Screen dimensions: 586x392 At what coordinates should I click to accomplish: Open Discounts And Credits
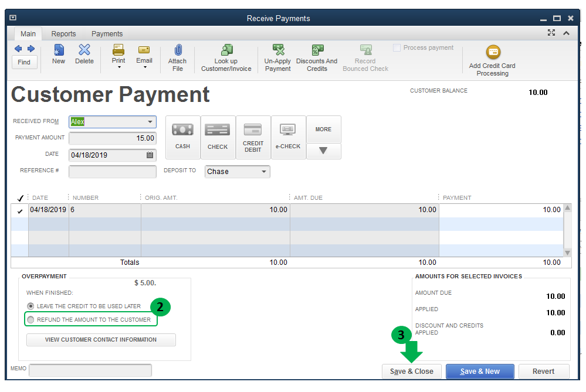[x=317, y=58]
